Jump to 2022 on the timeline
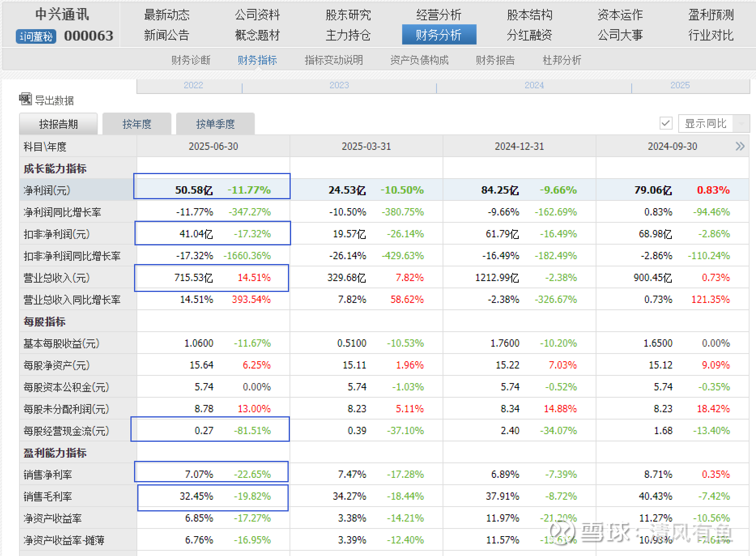Image resolution: width=756 pixels, height=556 pixels. click(194, 85)
